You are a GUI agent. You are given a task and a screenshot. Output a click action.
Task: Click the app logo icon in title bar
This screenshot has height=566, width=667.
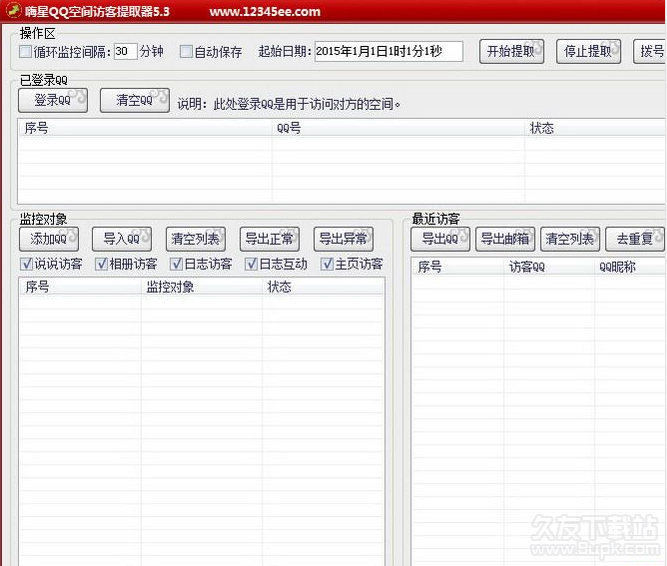pyautogui.click(x=13, y=10)
